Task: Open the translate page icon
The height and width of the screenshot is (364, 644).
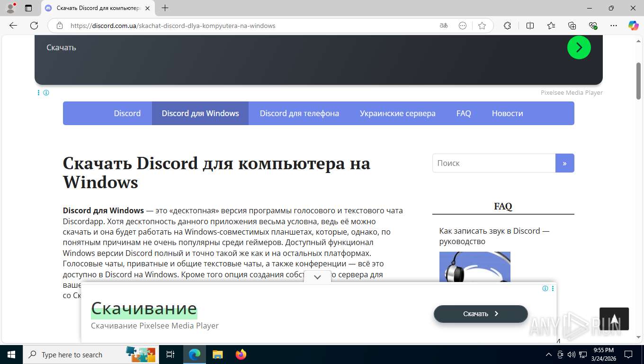Action: (x=444, y=26)
